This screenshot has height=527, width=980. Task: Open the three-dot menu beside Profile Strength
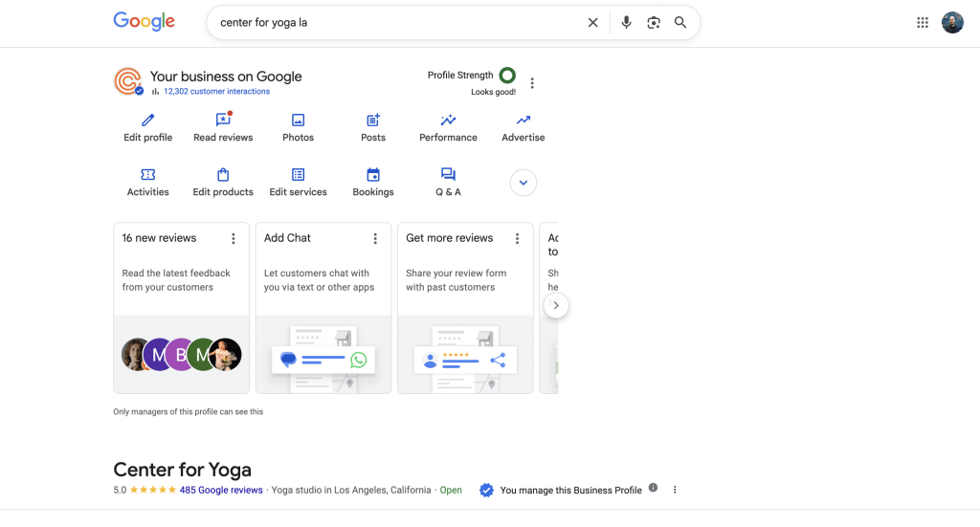pos(532,83)
